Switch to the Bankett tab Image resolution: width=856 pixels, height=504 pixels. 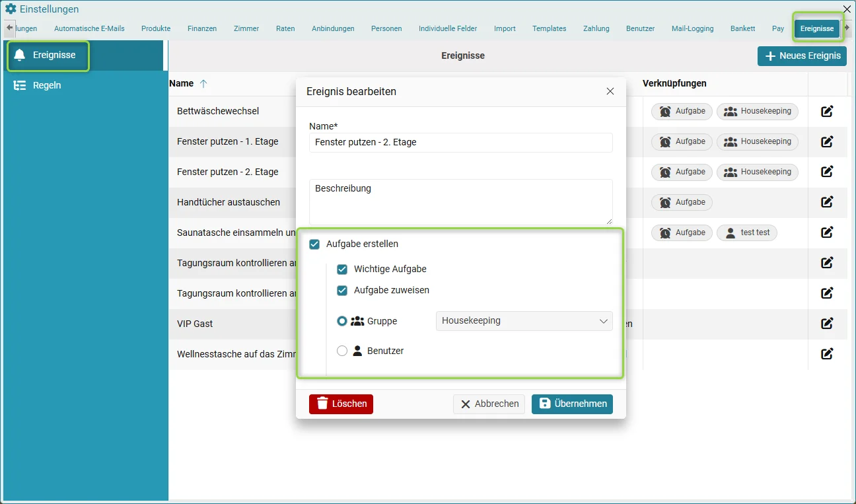[x=743, y=28]
